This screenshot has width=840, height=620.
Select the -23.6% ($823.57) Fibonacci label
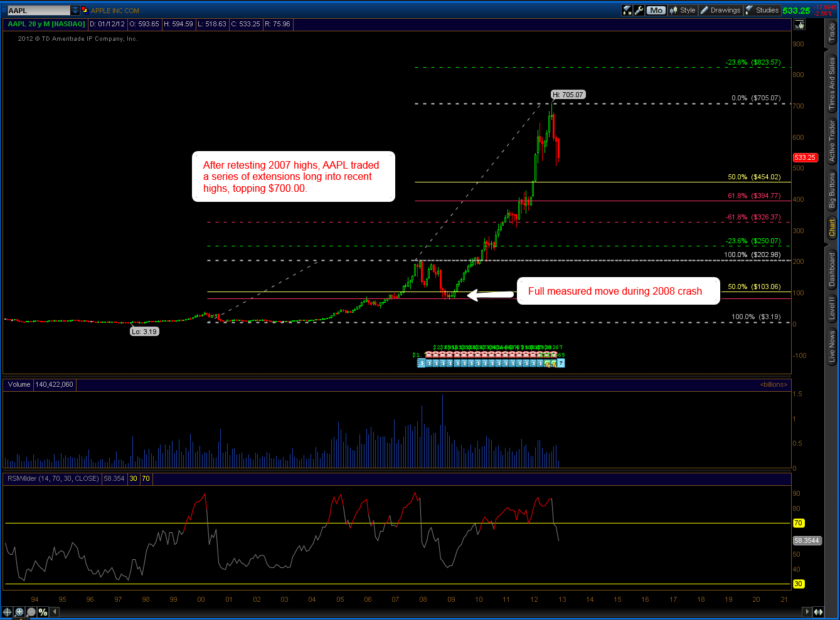pyautogui.click(x=753, y=63)
